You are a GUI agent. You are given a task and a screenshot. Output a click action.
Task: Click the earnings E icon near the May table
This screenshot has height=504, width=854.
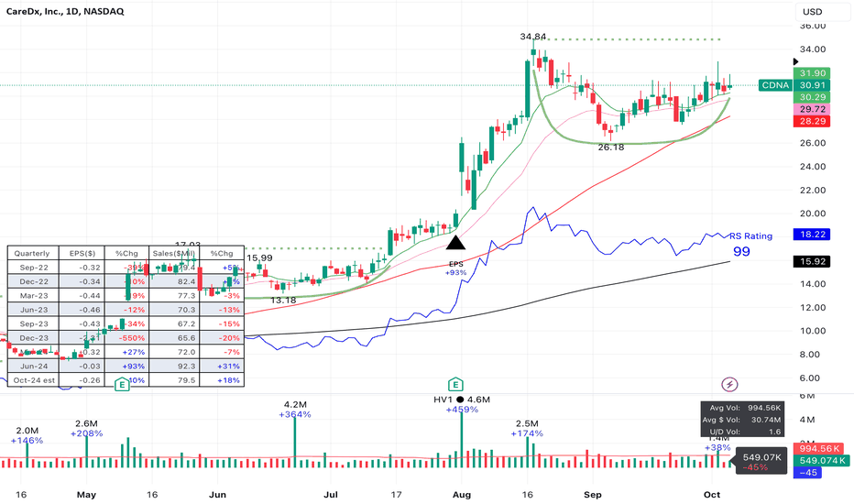122,385
